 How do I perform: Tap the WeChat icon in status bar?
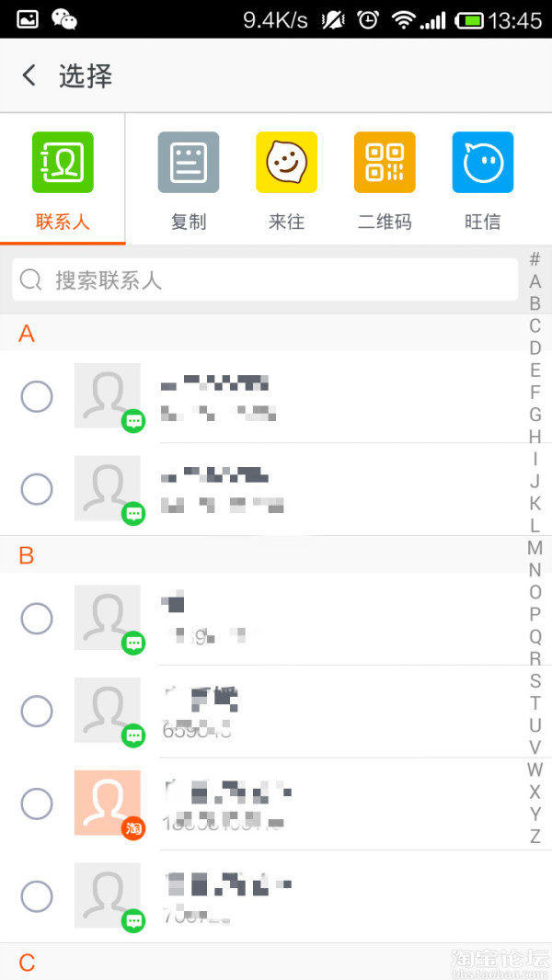click(64, 18)
